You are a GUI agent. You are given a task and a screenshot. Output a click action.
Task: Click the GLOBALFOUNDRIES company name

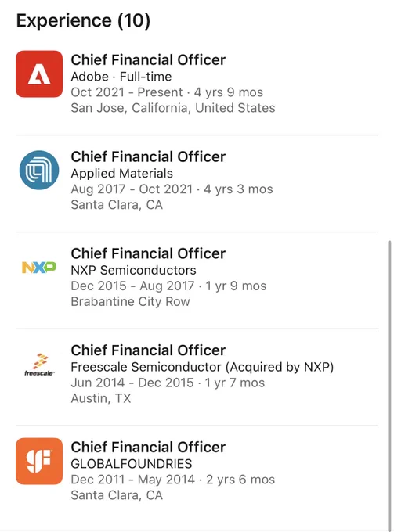[132, 464]
